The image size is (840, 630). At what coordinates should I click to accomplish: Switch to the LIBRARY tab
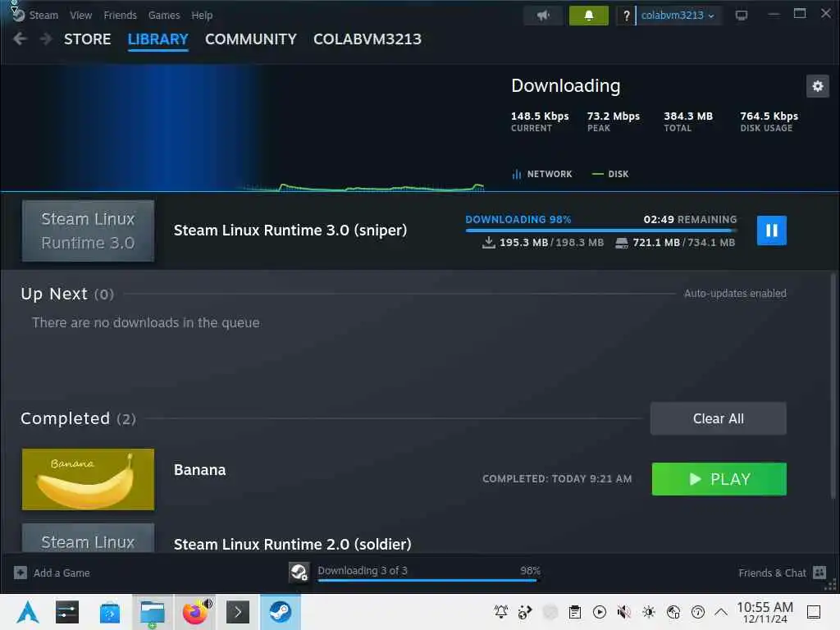coord(158,39)
